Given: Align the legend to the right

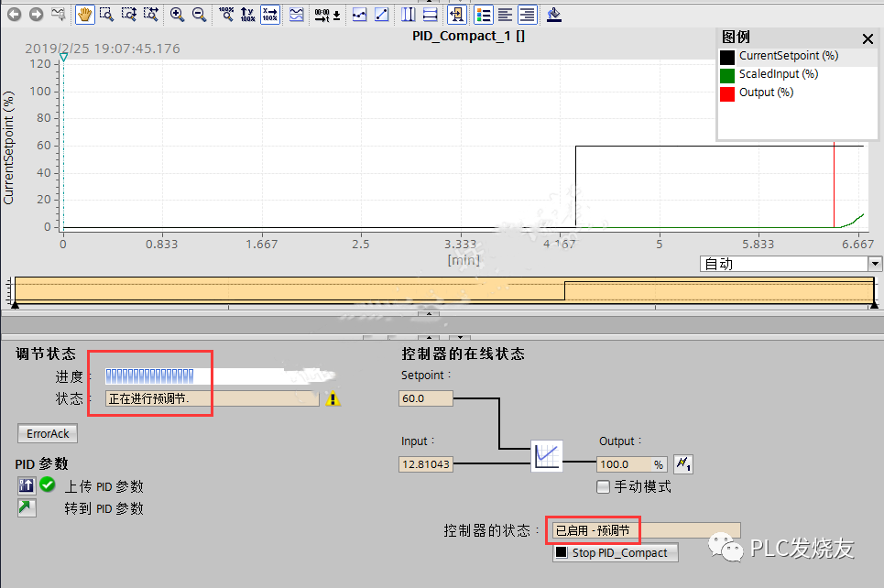Looking at the screenshot, I should [528, 14].
